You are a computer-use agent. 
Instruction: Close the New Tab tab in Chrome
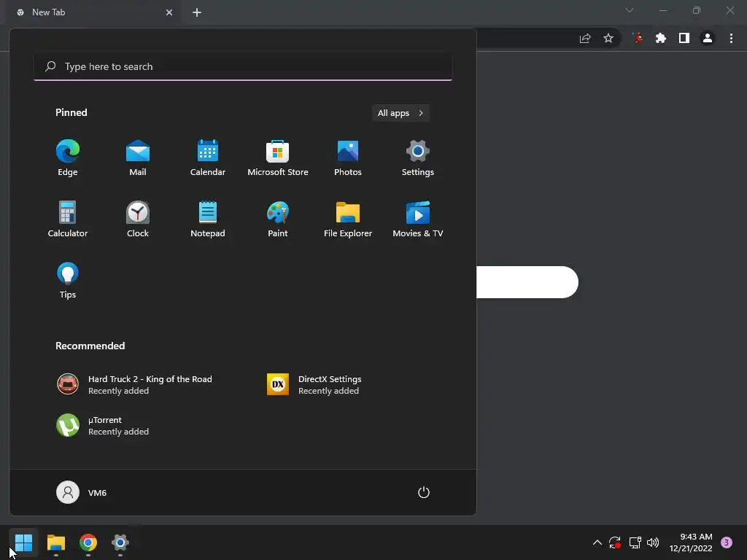[x=169, y=12]
